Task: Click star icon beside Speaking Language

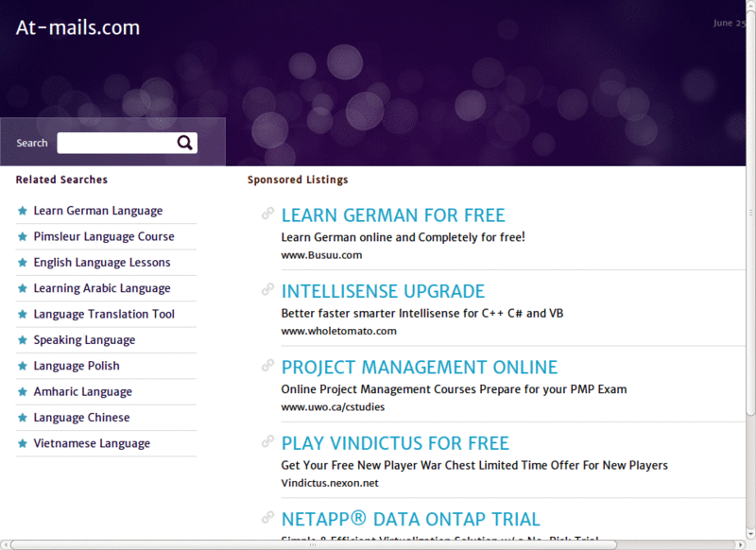Action: point(22,340)
